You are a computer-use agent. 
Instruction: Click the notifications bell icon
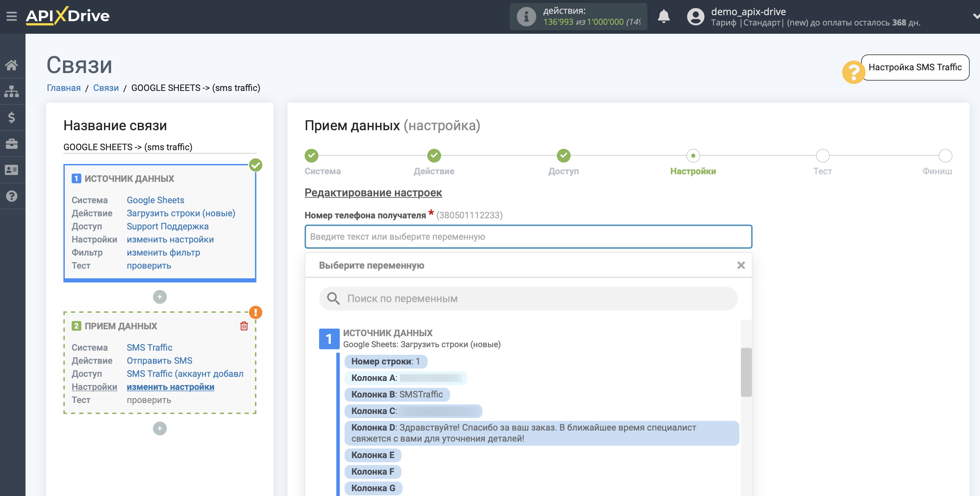pos(663,16)
